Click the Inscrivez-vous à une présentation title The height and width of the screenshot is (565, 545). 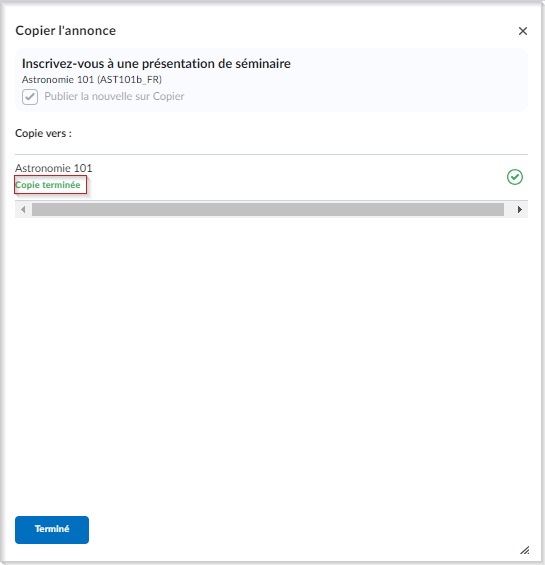coord(156,64)
